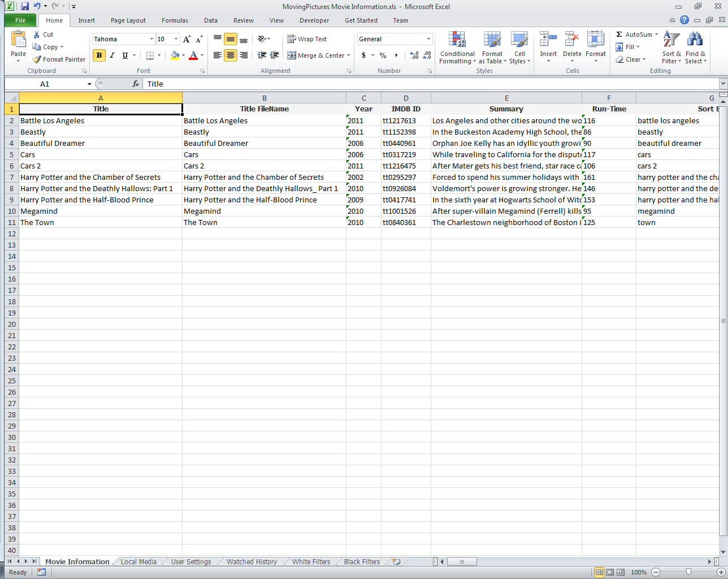Open Format cells menu
The width and height of the screenshot is (728, 579).
click(596, 47)
